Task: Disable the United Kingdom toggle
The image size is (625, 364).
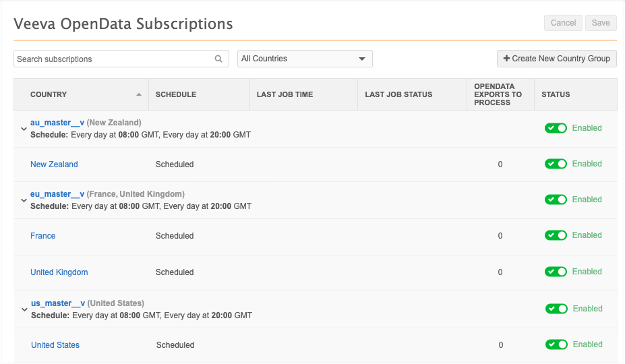Action: click(x=556, y=272)
